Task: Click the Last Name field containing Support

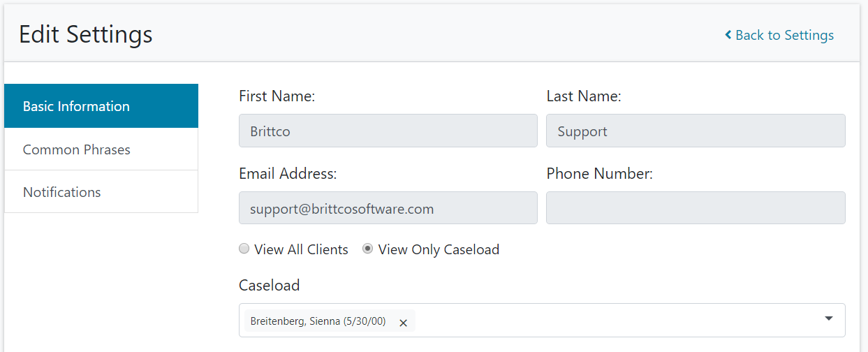Action: pyautogui.click(x=696, y=131)
